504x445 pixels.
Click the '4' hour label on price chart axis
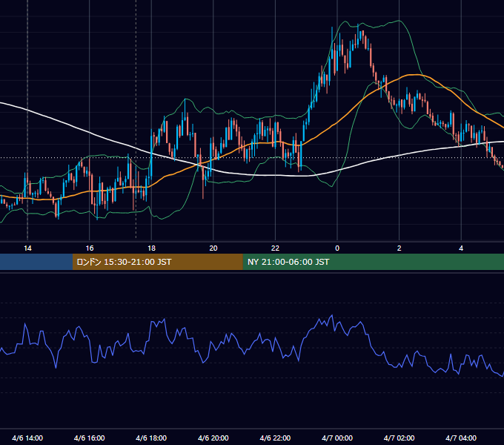point(461,248)
